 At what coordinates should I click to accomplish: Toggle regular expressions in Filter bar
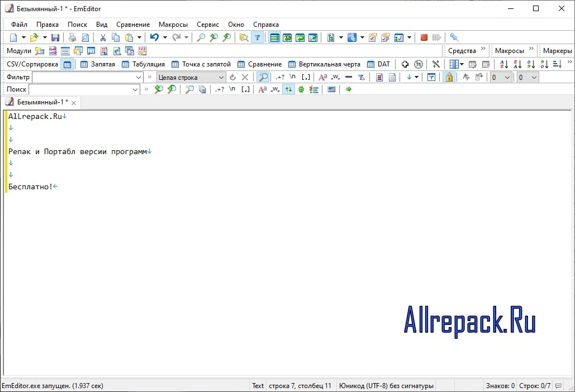[280, 77]
